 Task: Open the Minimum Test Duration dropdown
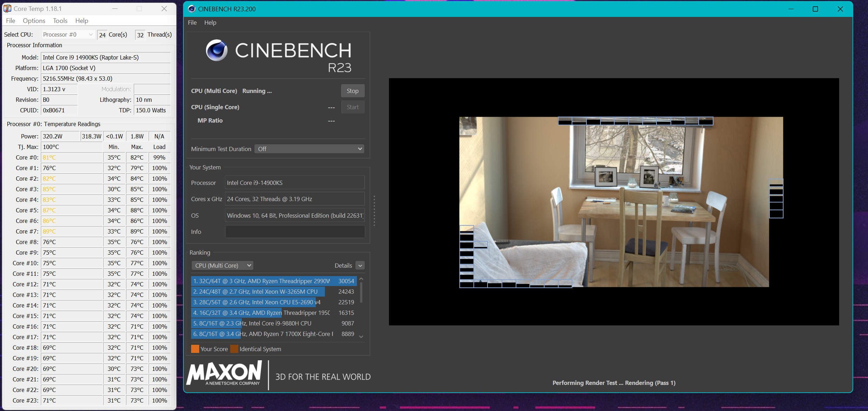pos(309,149)
